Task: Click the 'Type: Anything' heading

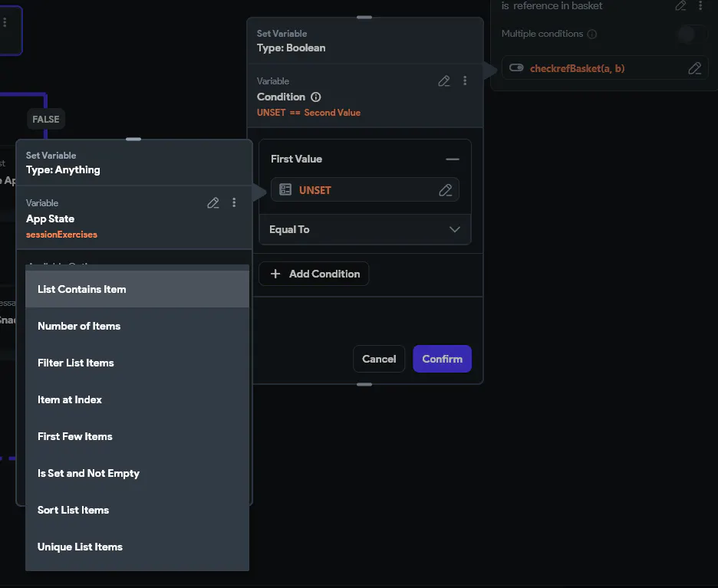Action: (63, 169)
